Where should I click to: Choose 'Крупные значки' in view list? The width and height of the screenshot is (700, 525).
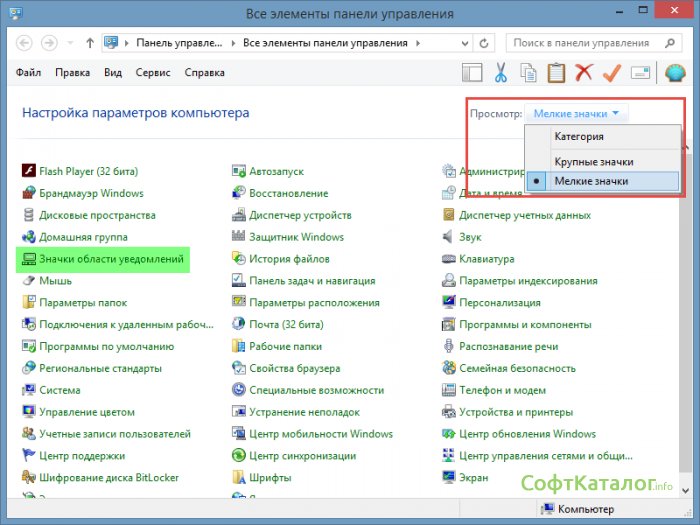coord(594,161)
